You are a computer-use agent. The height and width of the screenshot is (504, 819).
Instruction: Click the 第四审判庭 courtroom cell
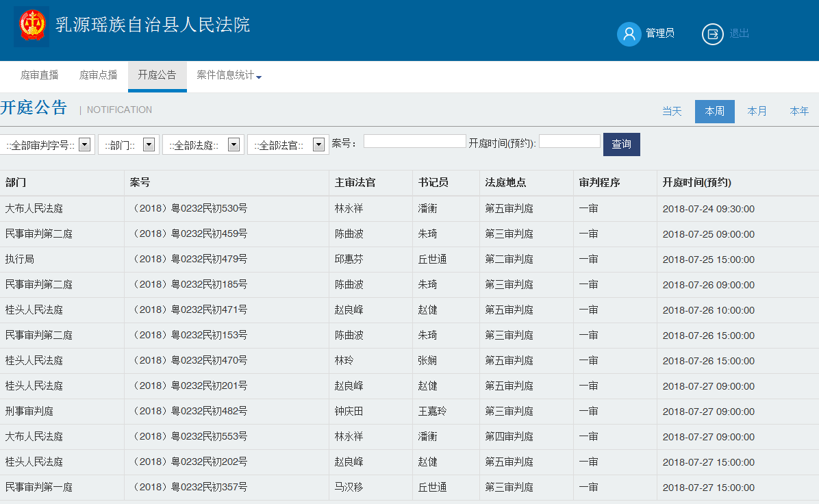[x=509, y=436]
